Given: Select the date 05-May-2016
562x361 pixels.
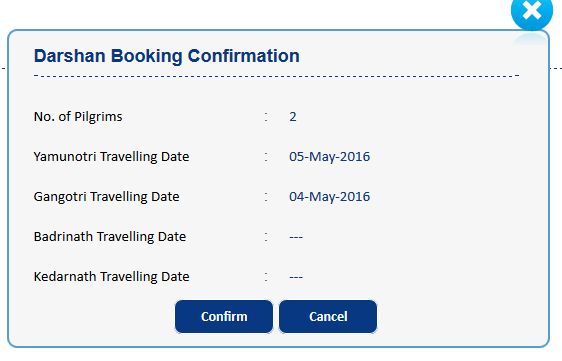Looking at the screenshot, I should point(330,157).
